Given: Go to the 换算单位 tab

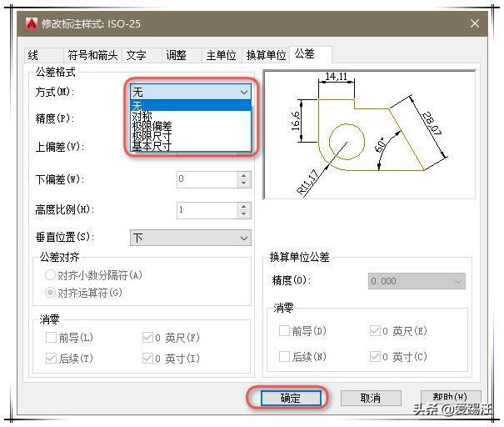Looking at the screenshot, I should click(266, 55).
